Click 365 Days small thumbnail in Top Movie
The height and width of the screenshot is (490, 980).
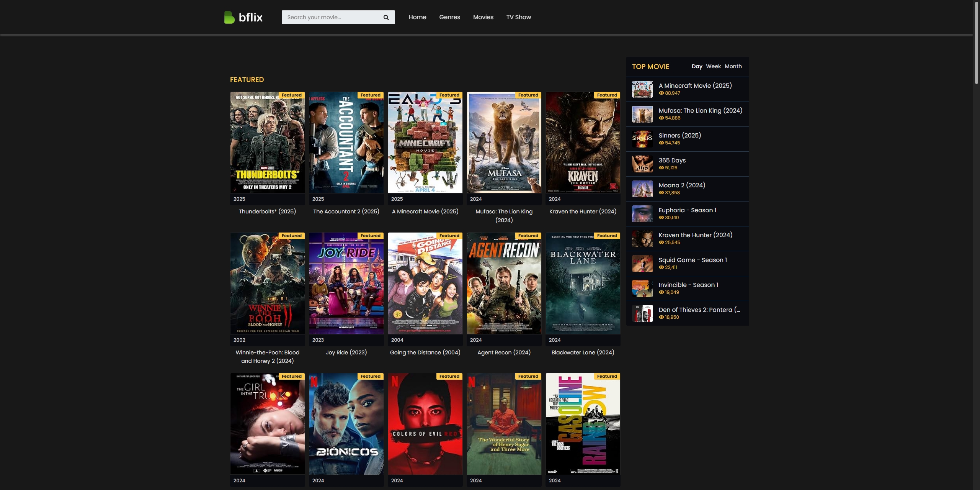click(x=642, y=164)
